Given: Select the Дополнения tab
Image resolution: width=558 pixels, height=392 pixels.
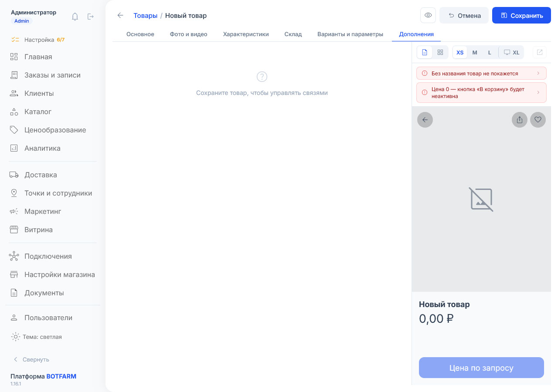Looking at the screenshot, I should pos(416,34).
